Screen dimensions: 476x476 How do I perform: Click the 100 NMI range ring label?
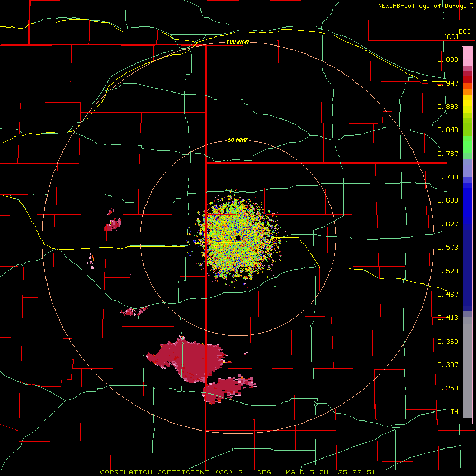click(237, 42)
